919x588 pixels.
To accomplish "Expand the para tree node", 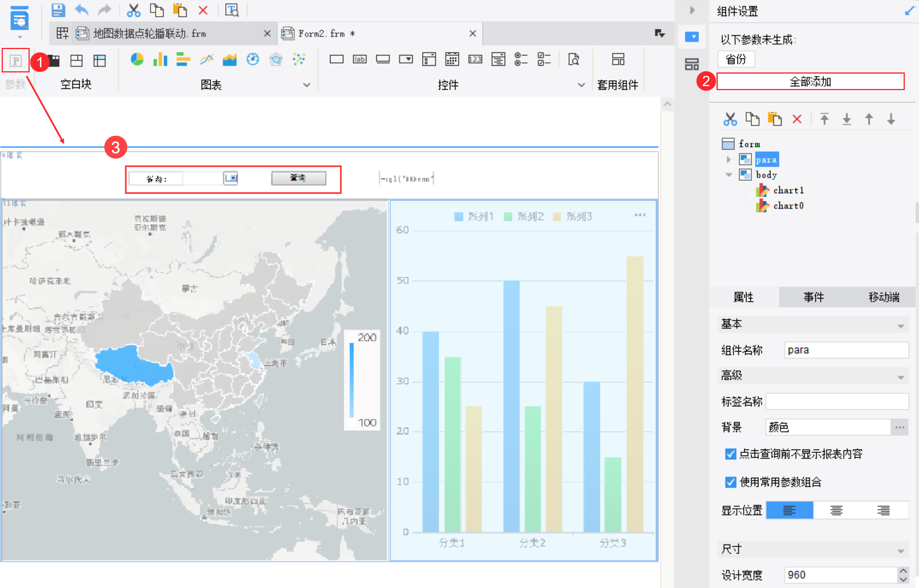I will tap(728, 160).
